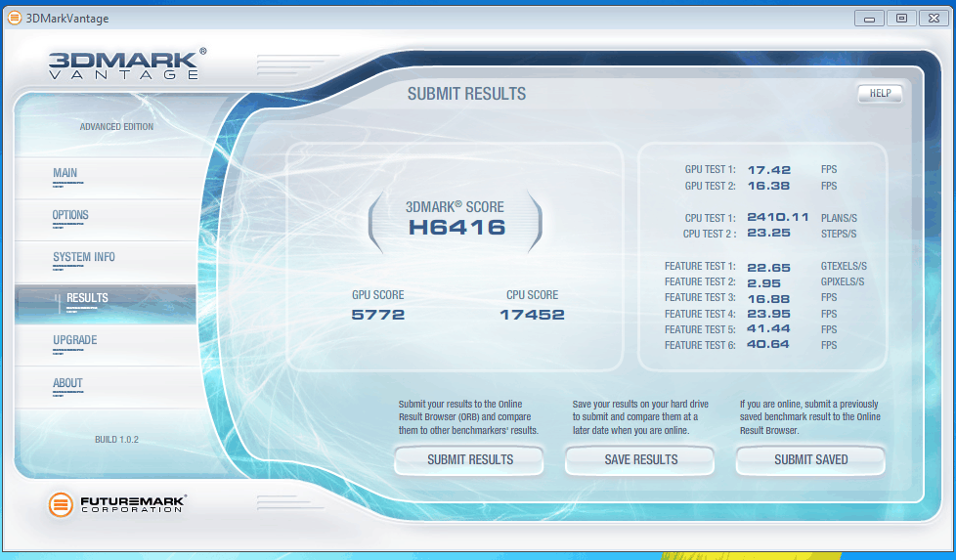Viewport: 956px width, 560px height.
Task: Click Feature Test 4 value 23.95
Action: click(768, 314)
